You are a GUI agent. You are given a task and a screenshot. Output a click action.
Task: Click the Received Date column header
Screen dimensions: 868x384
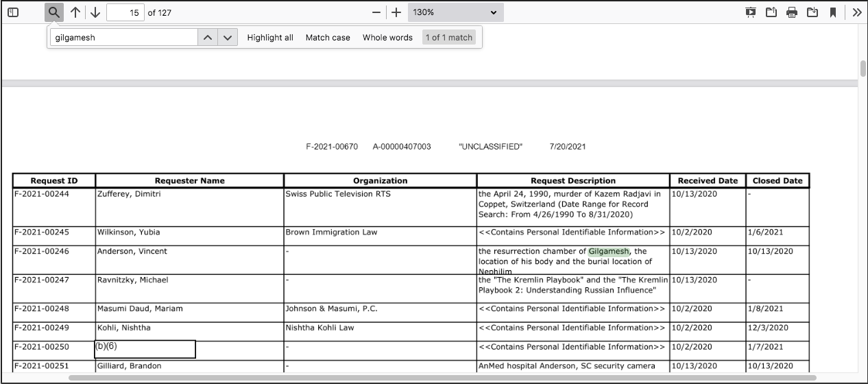pos(708,181)
